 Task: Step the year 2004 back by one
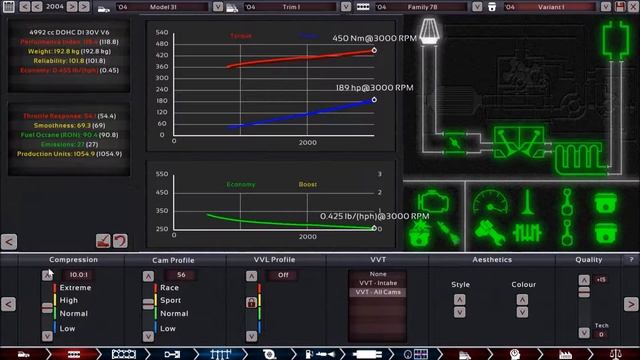pyautogui.click(x=37, y=7)
